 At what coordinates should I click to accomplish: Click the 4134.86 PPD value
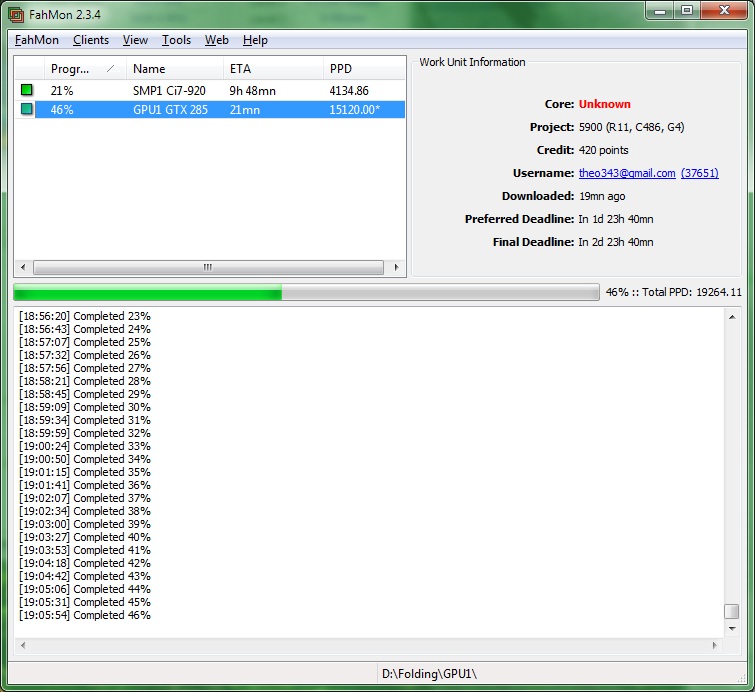tap(349, 91)
